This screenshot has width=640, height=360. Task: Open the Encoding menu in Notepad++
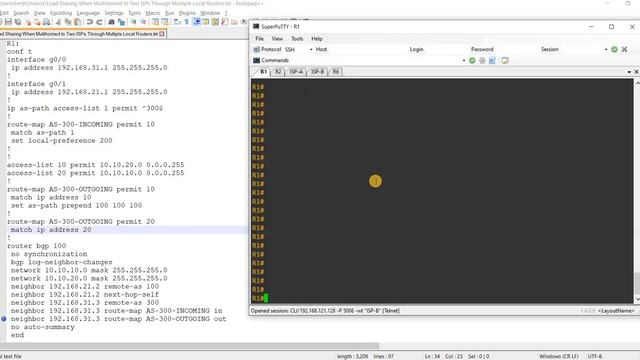click(61, 13)
